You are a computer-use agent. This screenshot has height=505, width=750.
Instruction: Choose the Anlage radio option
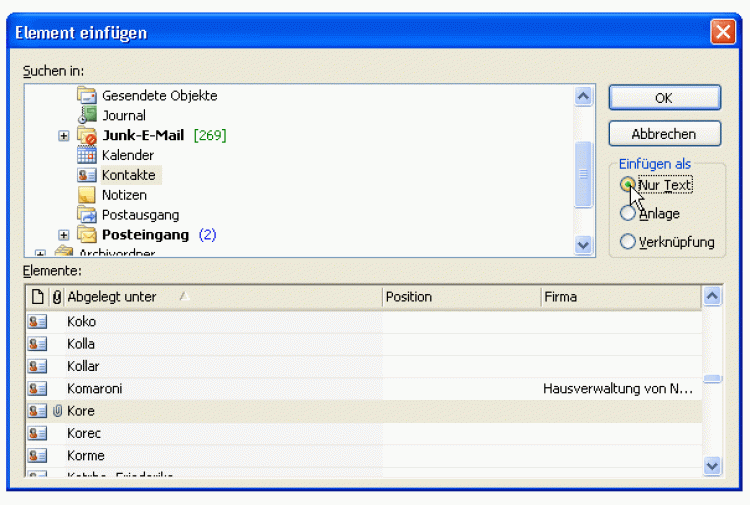[x=628, y=213]
